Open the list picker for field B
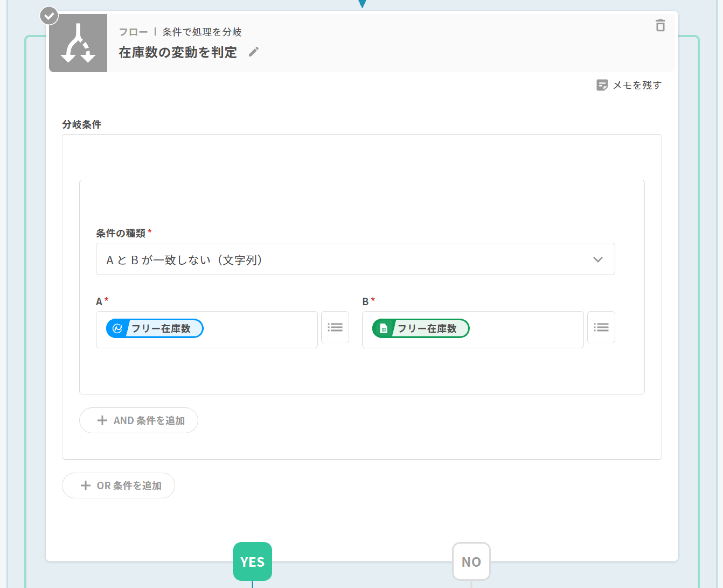 [601, 327]
